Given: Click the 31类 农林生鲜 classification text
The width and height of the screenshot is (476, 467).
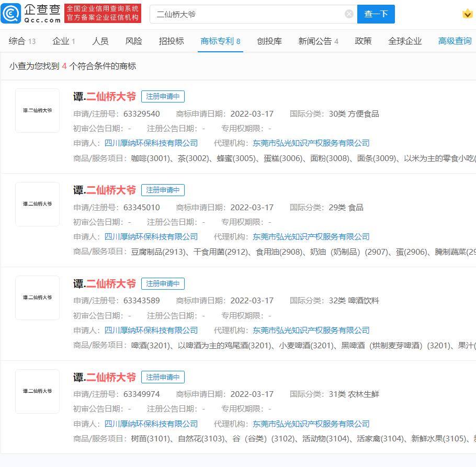Looking at the screenshot, I should coord(354,394).
